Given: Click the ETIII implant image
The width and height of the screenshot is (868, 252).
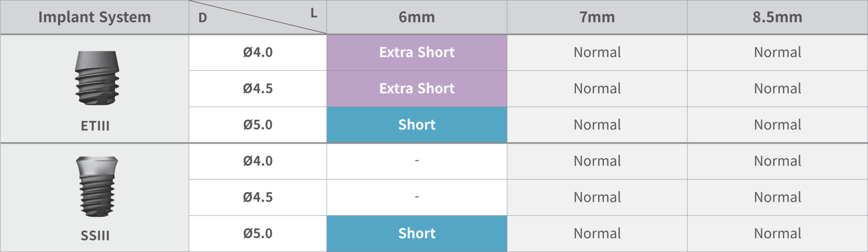Looking at the screenshot, I should click(x=97, y=78).
